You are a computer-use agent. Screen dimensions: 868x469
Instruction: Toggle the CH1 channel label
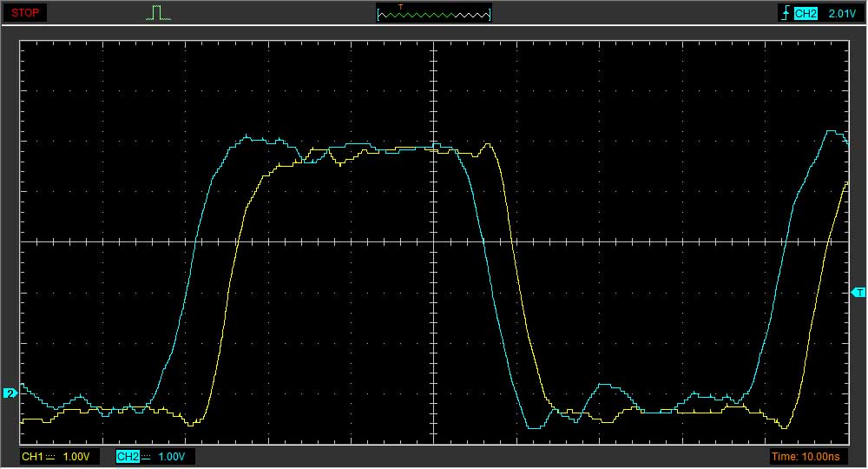31,456
